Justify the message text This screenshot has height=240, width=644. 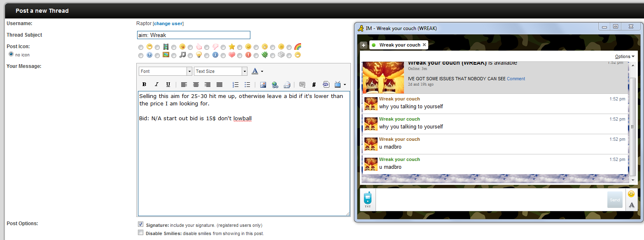click(219, 84)
